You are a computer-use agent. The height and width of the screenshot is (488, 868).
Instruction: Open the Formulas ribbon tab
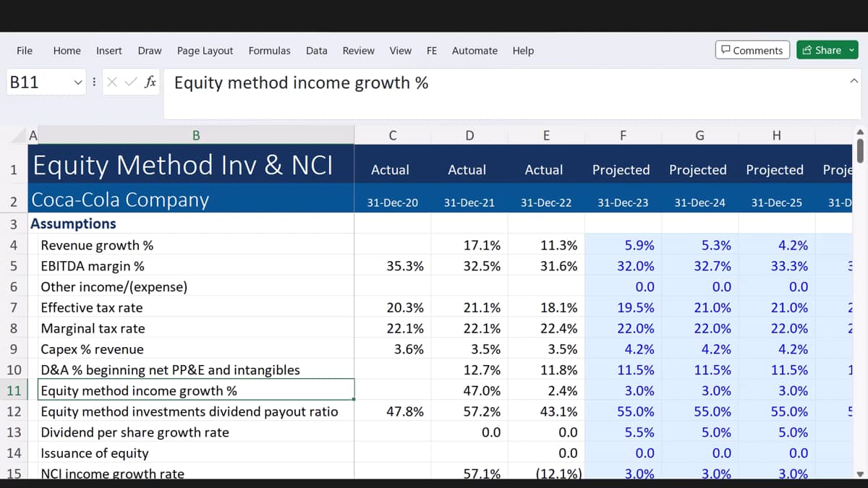269,51
